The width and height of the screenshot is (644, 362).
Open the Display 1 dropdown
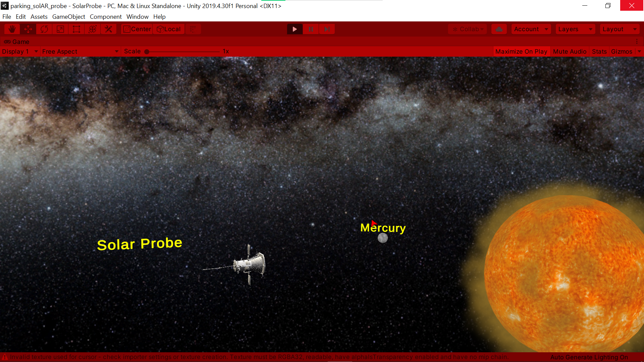pyautogui.click(x=20, y=51)
